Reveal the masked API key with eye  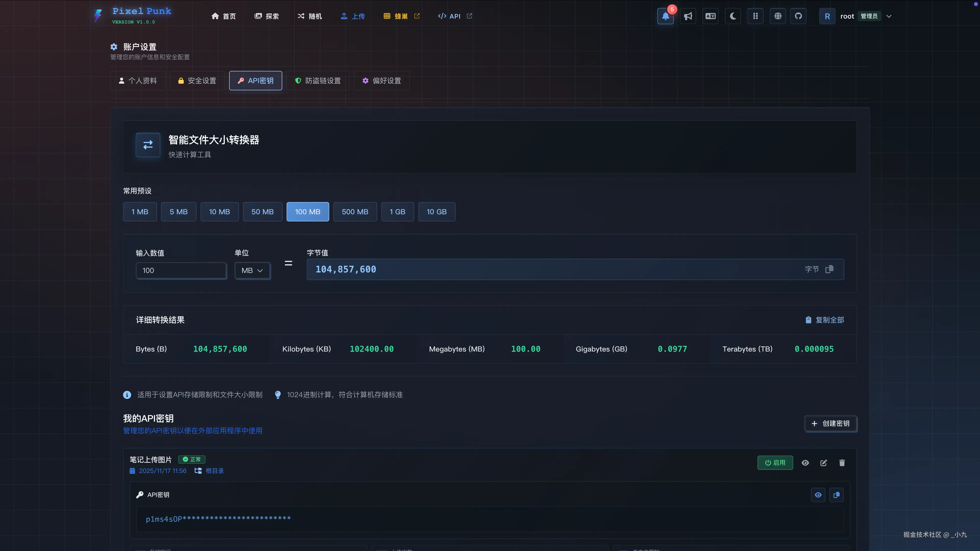click(818, 495)
